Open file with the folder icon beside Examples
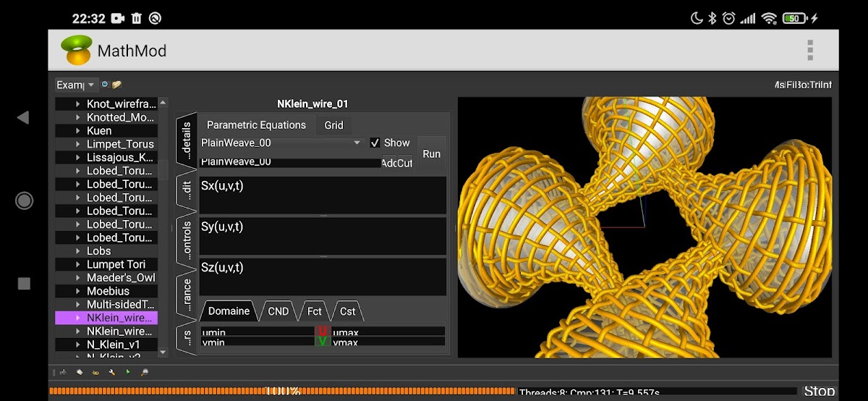 [116, 85]
